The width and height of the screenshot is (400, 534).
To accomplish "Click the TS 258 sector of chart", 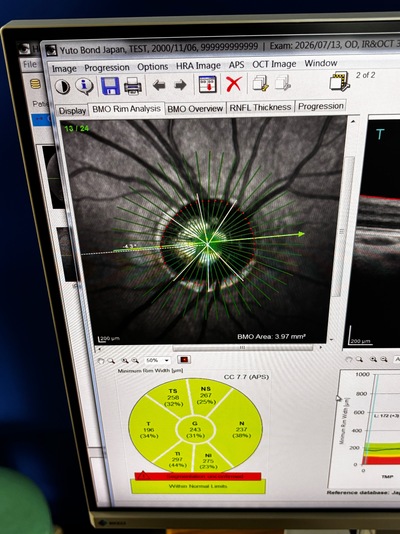I will pos(173,397).
